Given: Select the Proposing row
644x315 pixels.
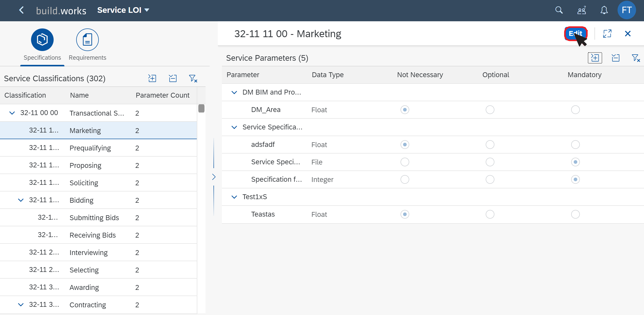Looking at the screenshot, I should 99,165.
